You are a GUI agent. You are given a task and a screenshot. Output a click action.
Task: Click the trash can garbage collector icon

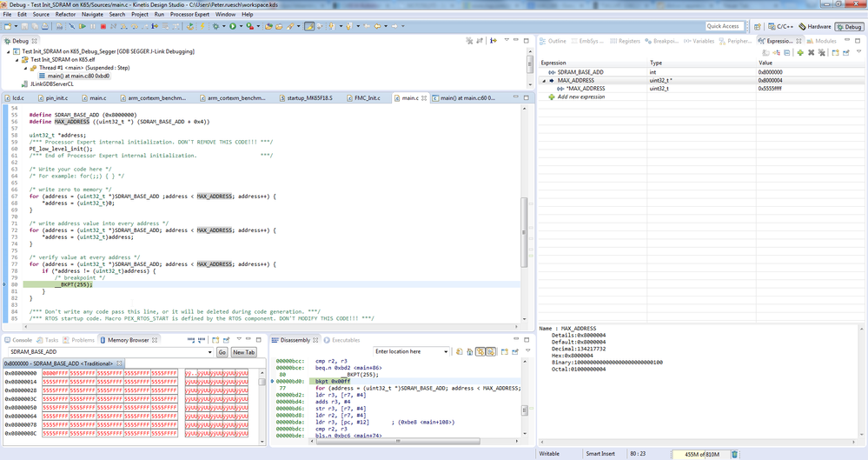[734, 454]
